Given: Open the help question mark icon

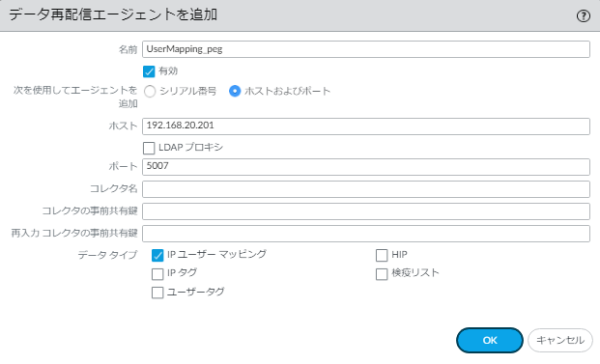Looking at the screenshot, I should [584, 16].
